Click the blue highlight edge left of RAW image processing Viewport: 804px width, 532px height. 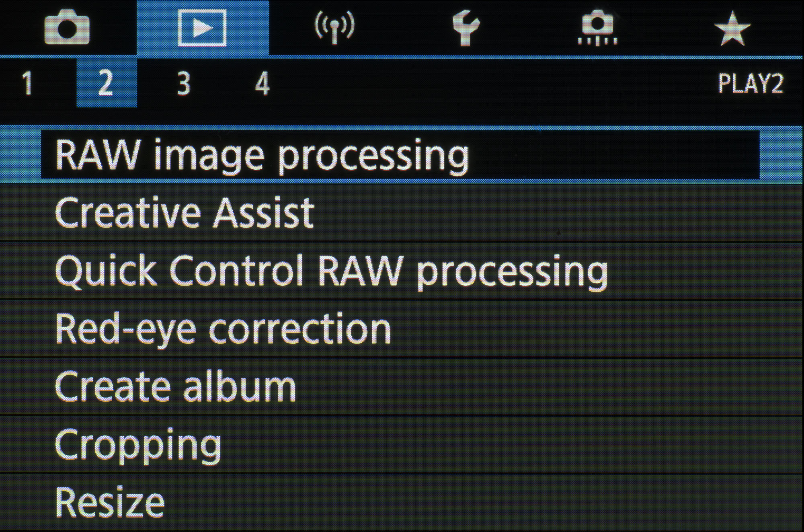tap(20, 155)
